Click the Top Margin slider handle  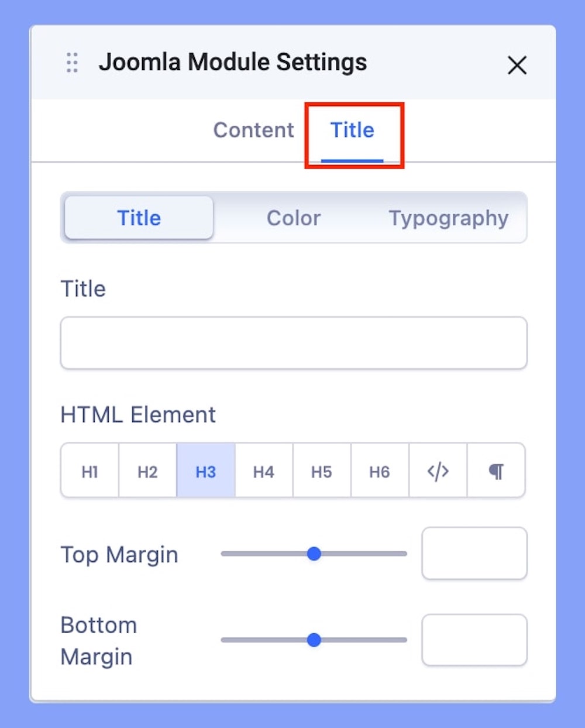tap(314, 554)
